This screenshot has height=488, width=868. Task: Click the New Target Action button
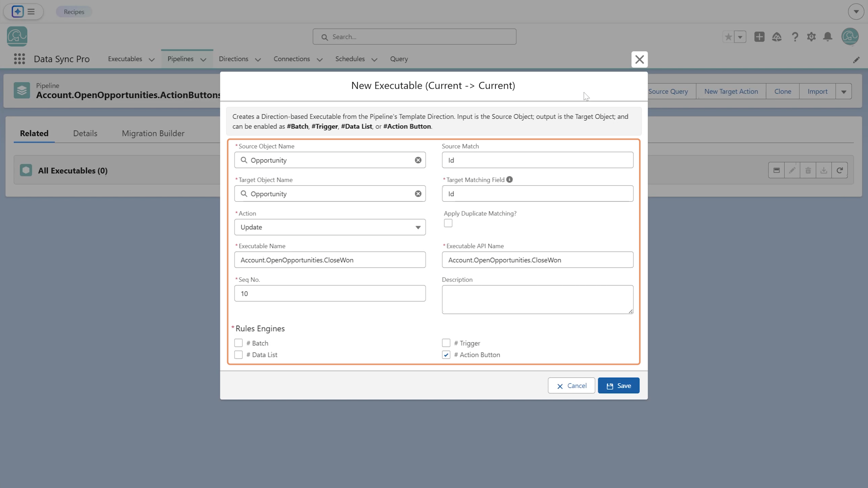731,91
